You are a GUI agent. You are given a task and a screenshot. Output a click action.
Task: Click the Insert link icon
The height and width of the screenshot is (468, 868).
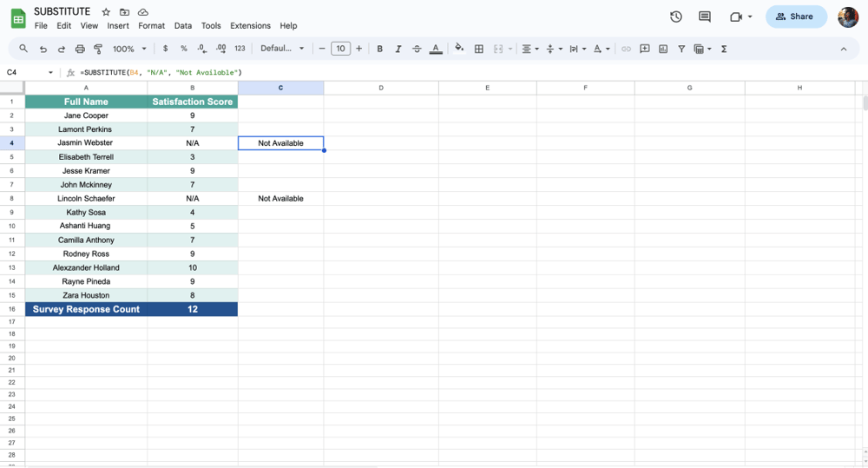coord(626,49)
